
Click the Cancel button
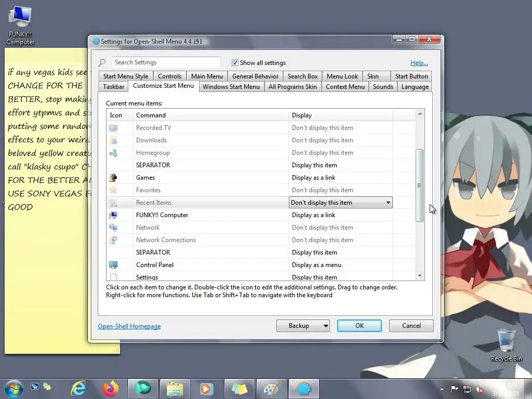pos(411,326)
